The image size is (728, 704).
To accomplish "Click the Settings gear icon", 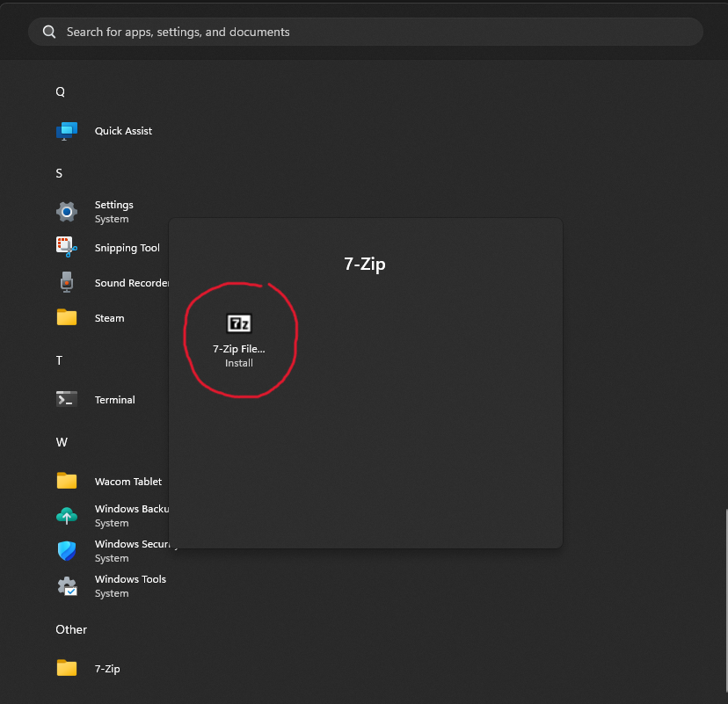I will (x=67, y=212).
